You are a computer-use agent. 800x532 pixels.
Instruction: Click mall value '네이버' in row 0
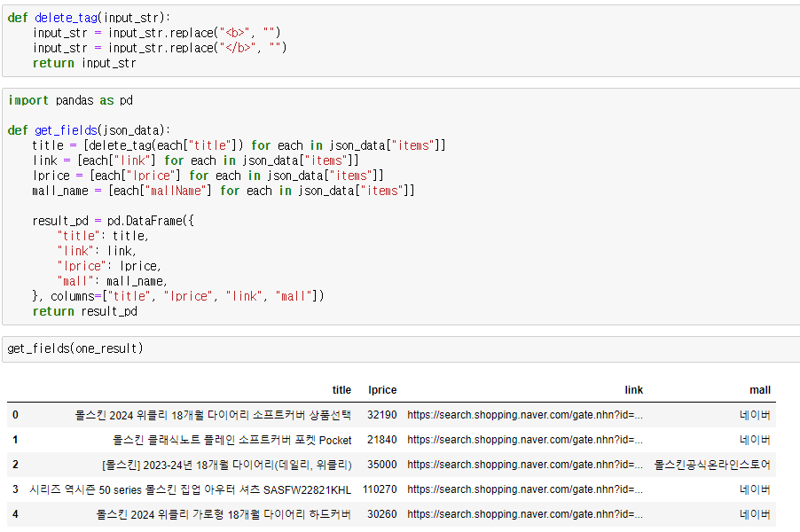[x=755, y=415]
